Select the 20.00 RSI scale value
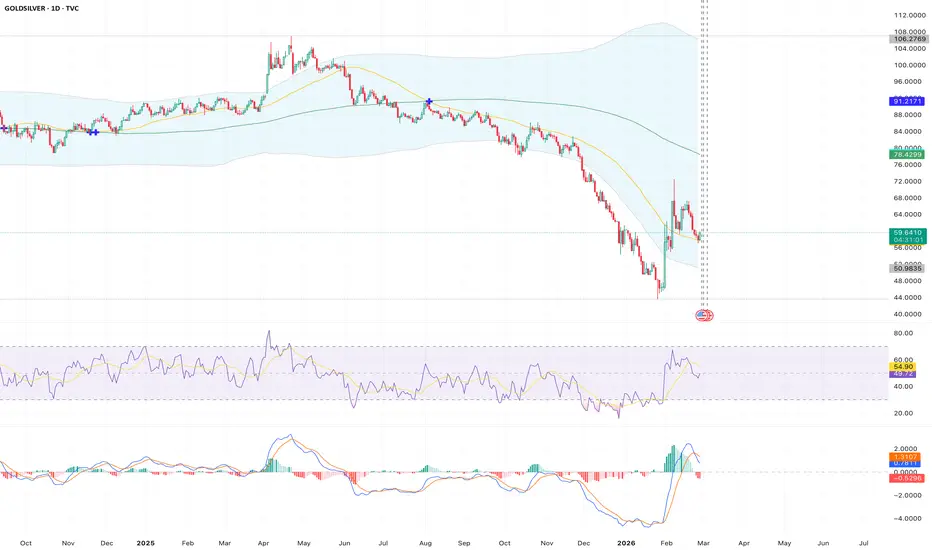Screen dimensions: 932x550 [903, 413]
